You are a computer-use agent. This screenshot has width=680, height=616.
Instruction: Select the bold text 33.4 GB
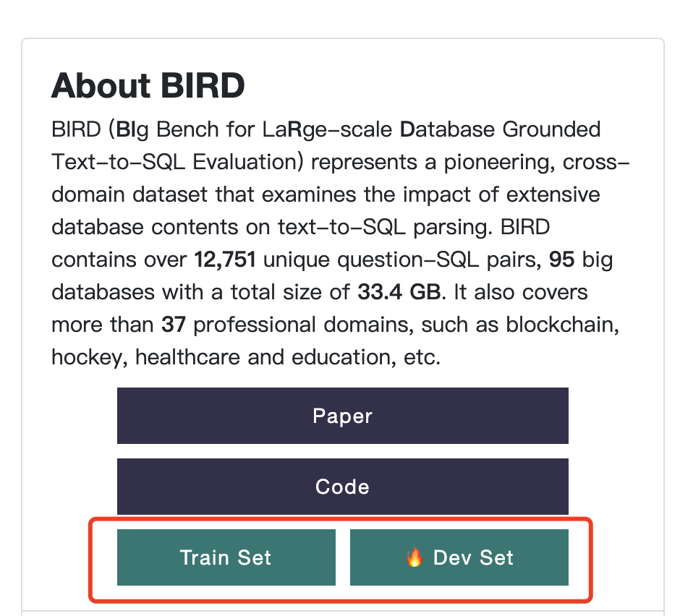tap(399, 292)
